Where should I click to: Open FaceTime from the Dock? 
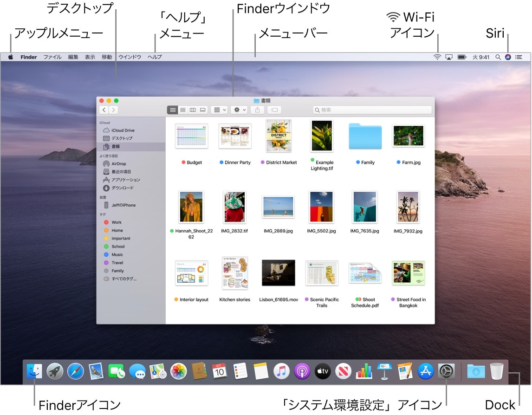click(x=117, y=371)
